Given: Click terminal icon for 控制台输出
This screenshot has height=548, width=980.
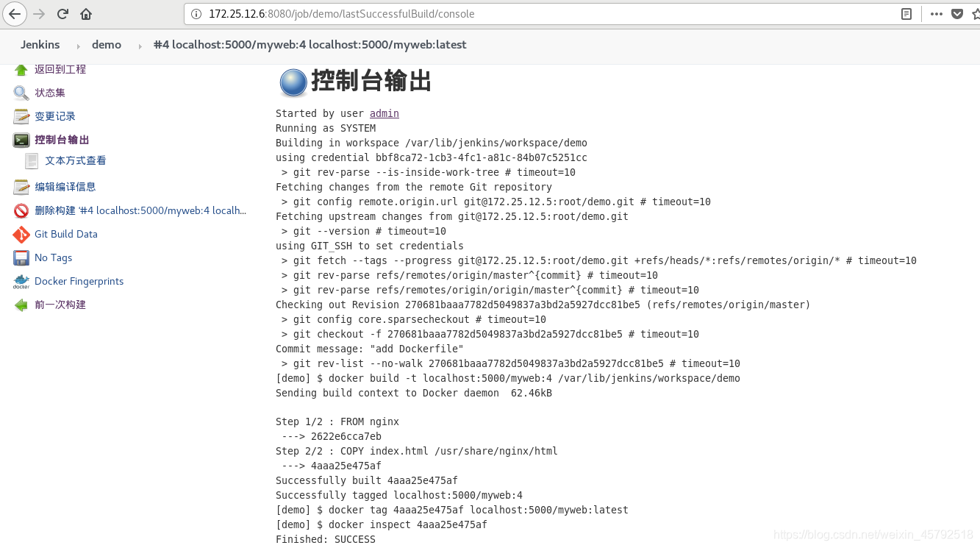Looking at the screenshot, I should 21,140.
